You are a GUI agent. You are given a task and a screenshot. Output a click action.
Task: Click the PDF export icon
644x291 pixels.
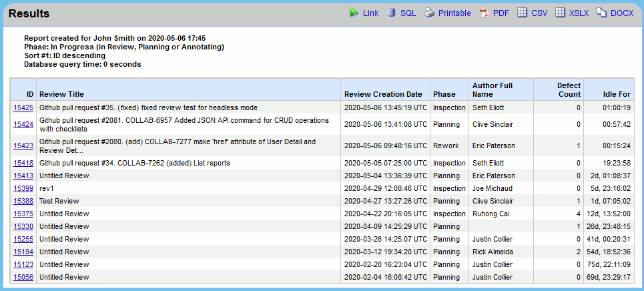(485, 13)
